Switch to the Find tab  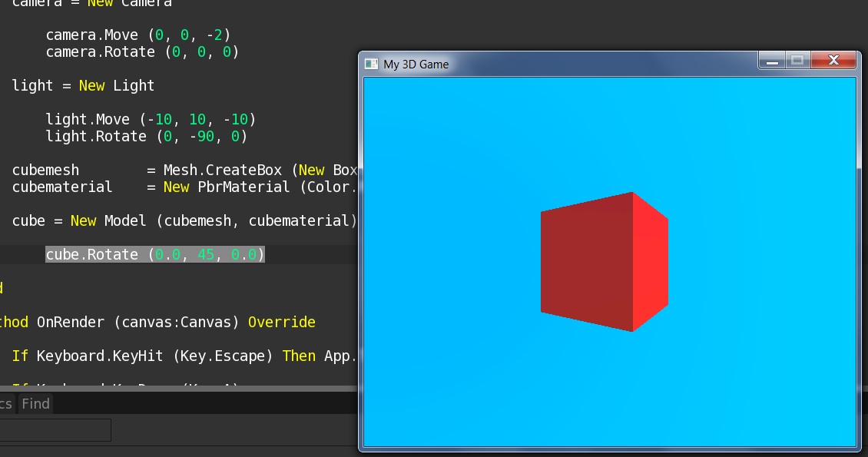(x=35, y=404)
